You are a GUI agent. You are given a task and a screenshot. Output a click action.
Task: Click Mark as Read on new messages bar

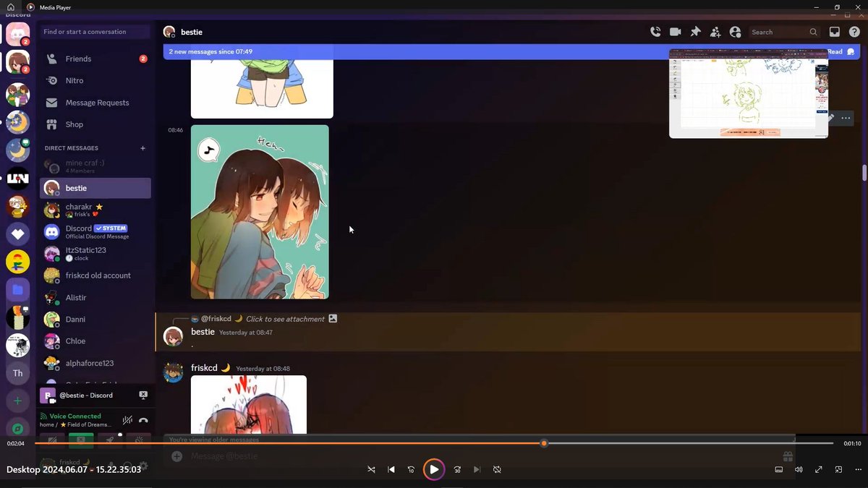pyautogui.click(x=841, y=51)
